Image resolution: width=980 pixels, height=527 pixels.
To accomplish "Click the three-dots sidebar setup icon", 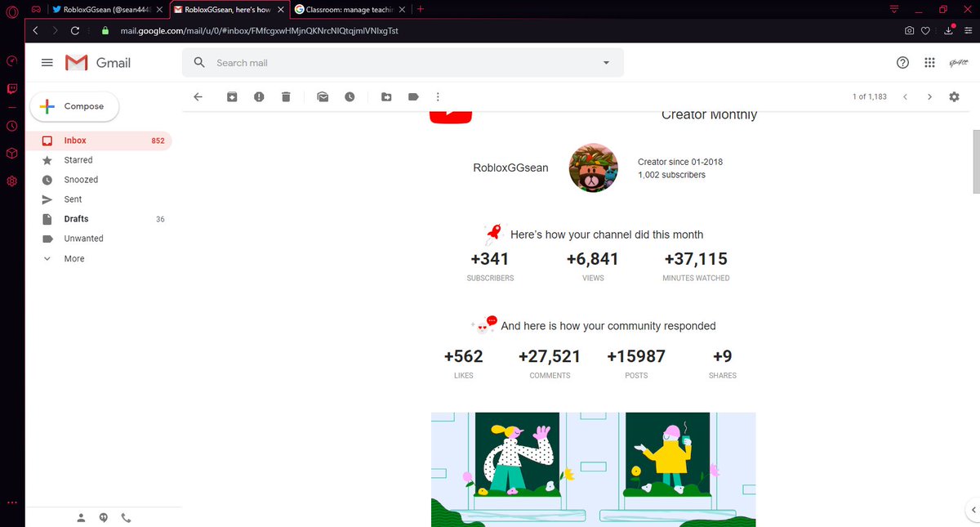I will click(11, 502).
